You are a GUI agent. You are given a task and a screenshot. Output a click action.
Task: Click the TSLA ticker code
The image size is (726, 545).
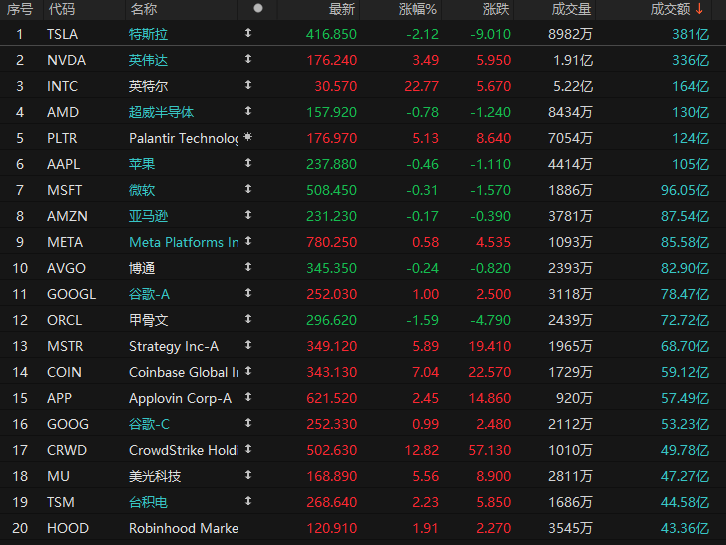coord(63,34)
